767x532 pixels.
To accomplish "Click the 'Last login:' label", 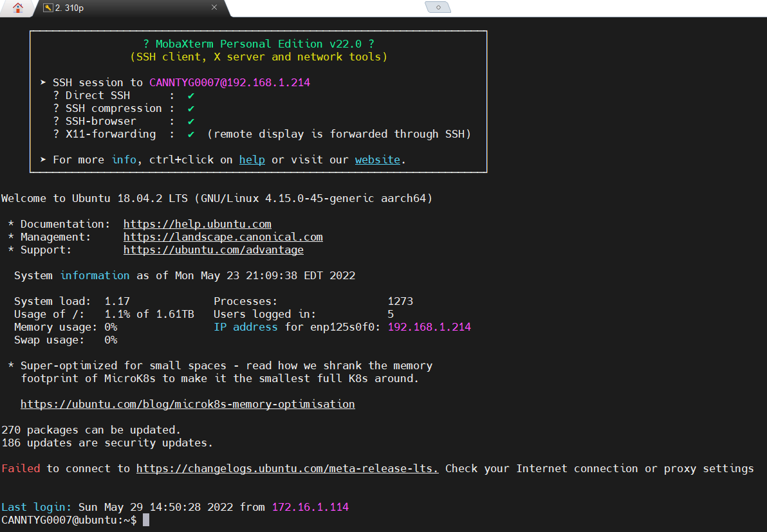I will click(36, 507).
